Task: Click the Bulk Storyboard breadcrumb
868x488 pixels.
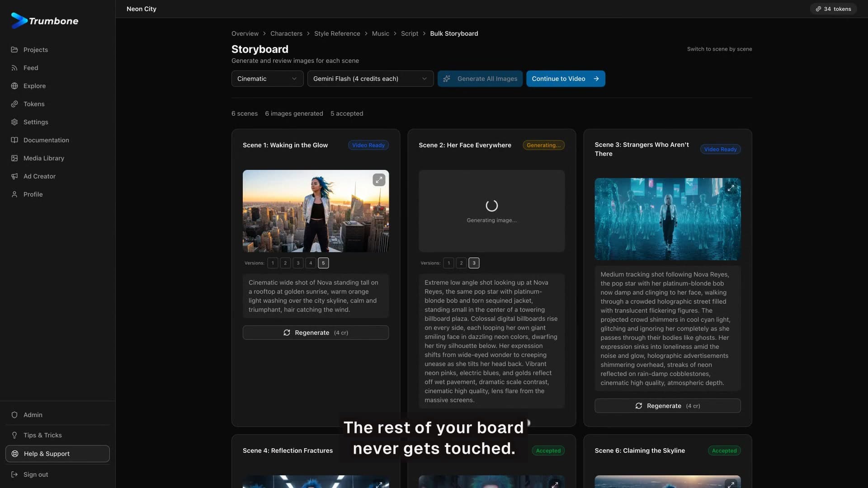Action: pos(454,33)
